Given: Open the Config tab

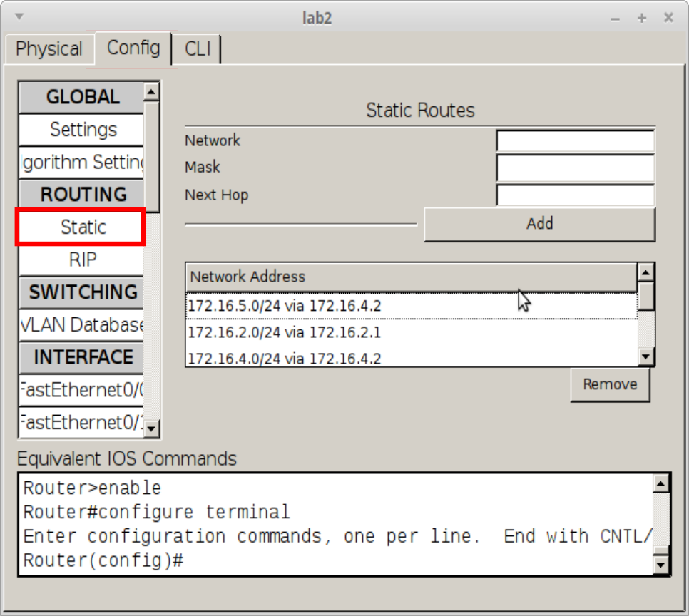Looking at the screenshot, I should pyautogui.click(x=133, y=48).
